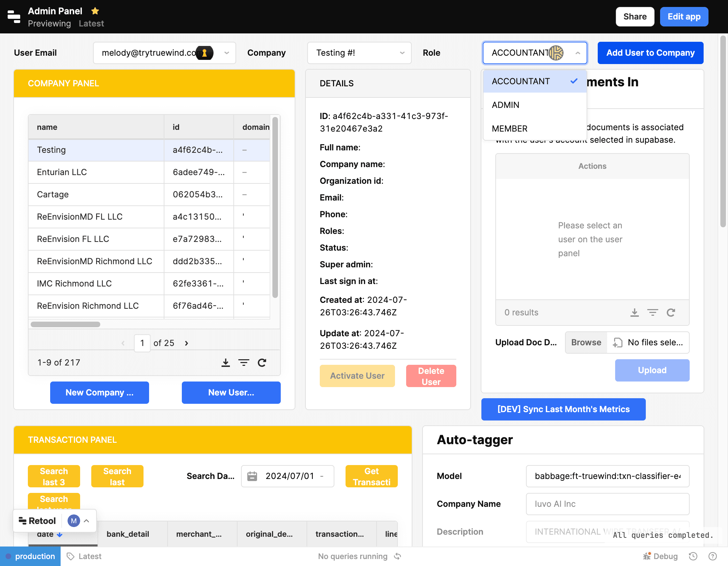Open the Company dropdown showing Testing #!
This screenshot has width=728, height=566.
coord(402,53)
